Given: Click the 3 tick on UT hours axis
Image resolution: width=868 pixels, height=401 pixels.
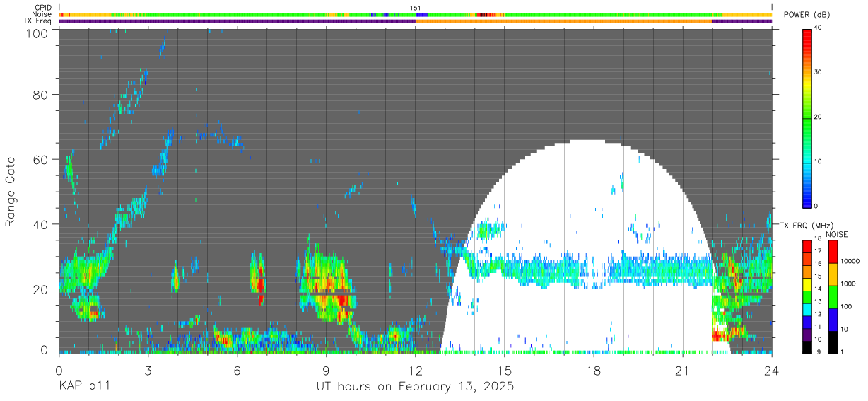Looking at the screenshot, I should [x=148, y=371].
